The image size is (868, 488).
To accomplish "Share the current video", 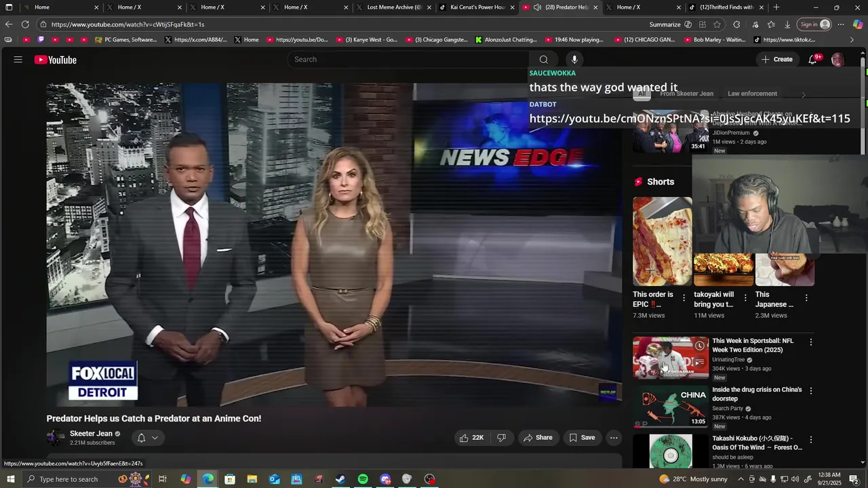I will pos(538,438).
